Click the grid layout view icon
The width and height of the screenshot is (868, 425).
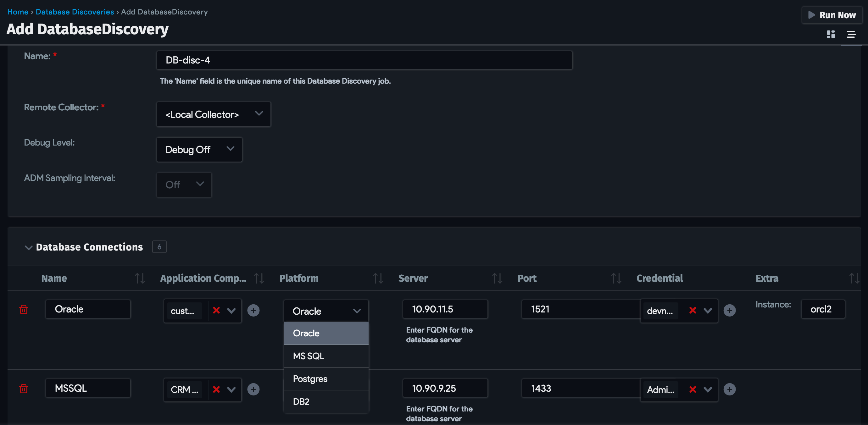click(x=831, y=34)
